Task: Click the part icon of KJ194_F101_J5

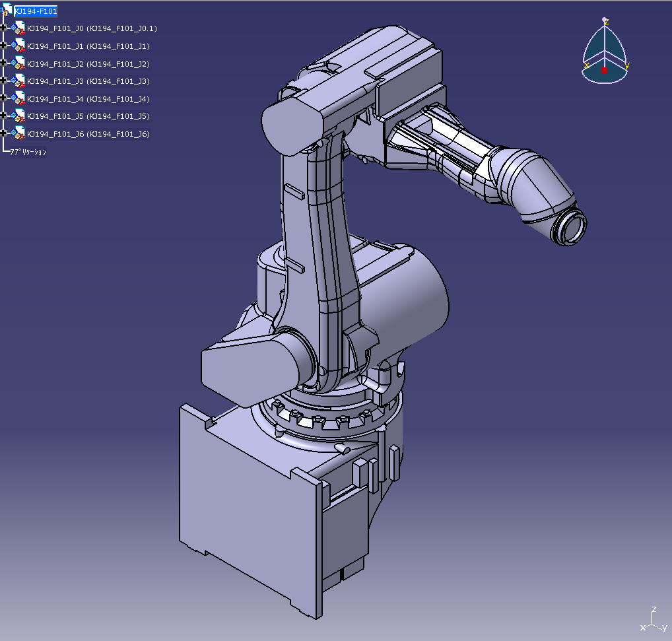Action: click(18, 116)
